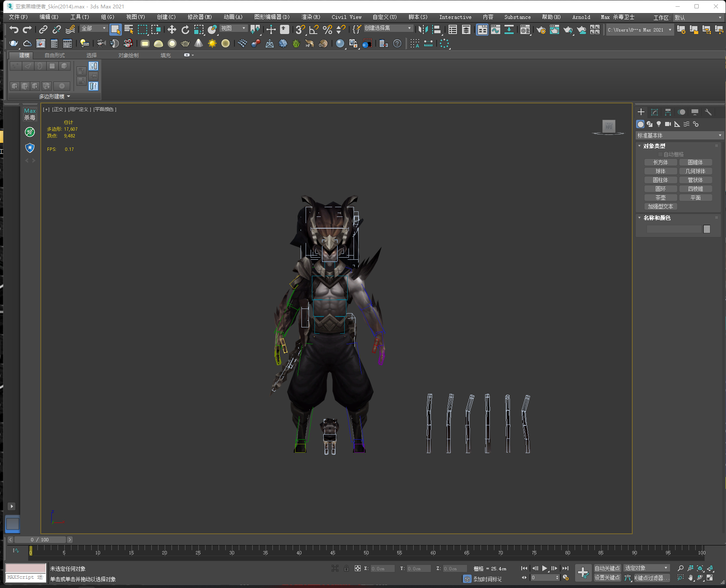Click the pink MAXScript listener swatch

pos(26,568)
